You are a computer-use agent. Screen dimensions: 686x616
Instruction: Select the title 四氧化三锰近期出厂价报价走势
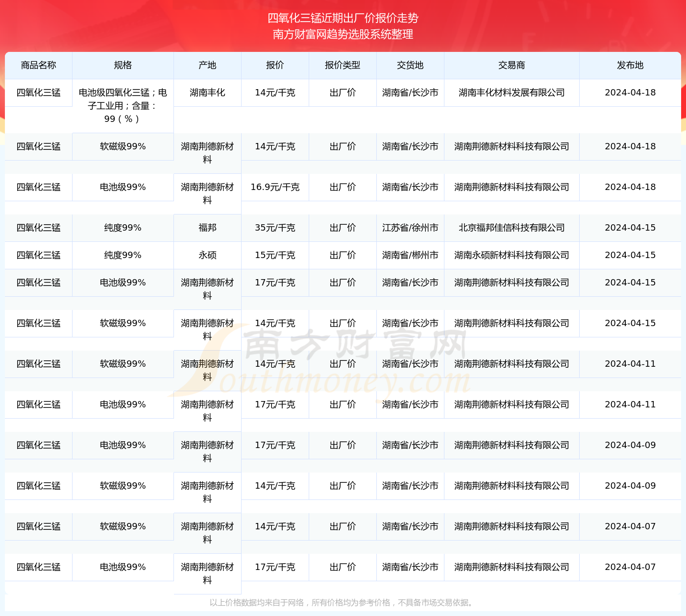click(343, 18)
